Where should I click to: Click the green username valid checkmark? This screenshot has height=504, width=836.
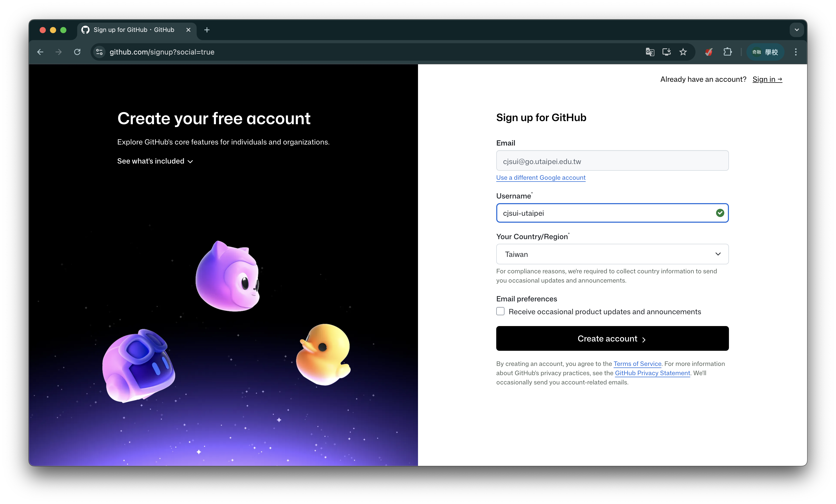tap(720, 213)
